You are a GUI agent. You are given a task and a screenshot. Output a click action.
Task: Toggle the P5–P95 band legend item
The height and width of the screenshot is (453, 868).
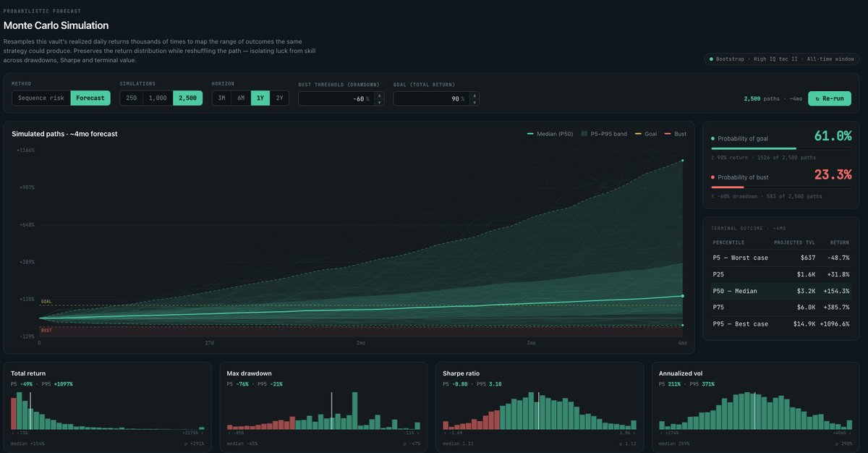pos(605,134)
